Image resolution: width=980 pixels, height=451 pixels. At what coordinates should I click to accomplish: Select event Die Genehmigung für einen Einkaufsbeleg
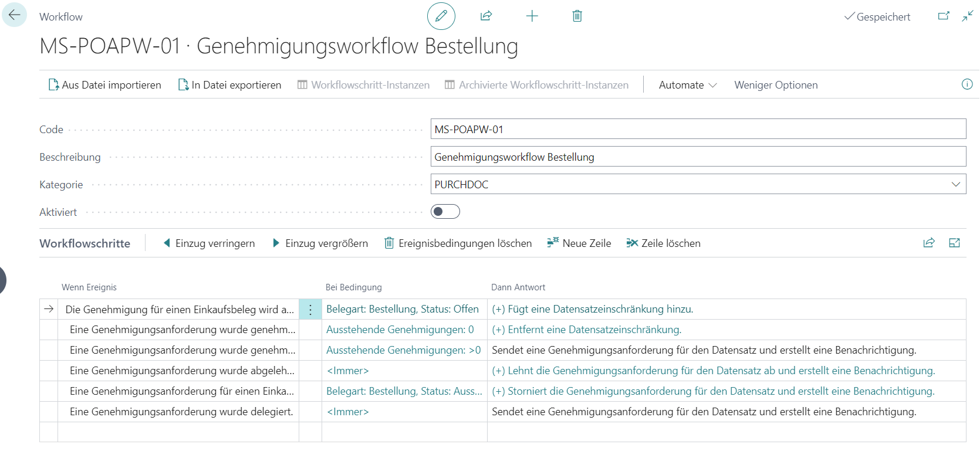(x=180, y=309)
